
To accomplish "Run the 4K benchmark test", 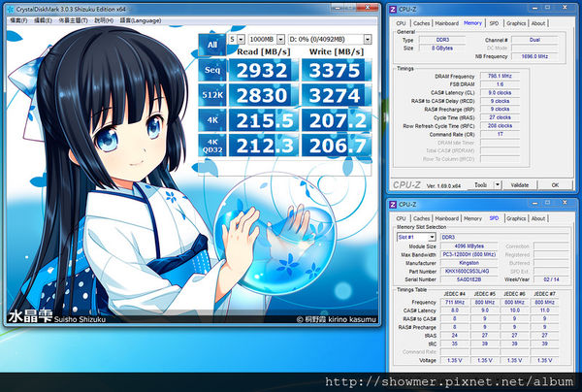I will [x=211, y=120].
